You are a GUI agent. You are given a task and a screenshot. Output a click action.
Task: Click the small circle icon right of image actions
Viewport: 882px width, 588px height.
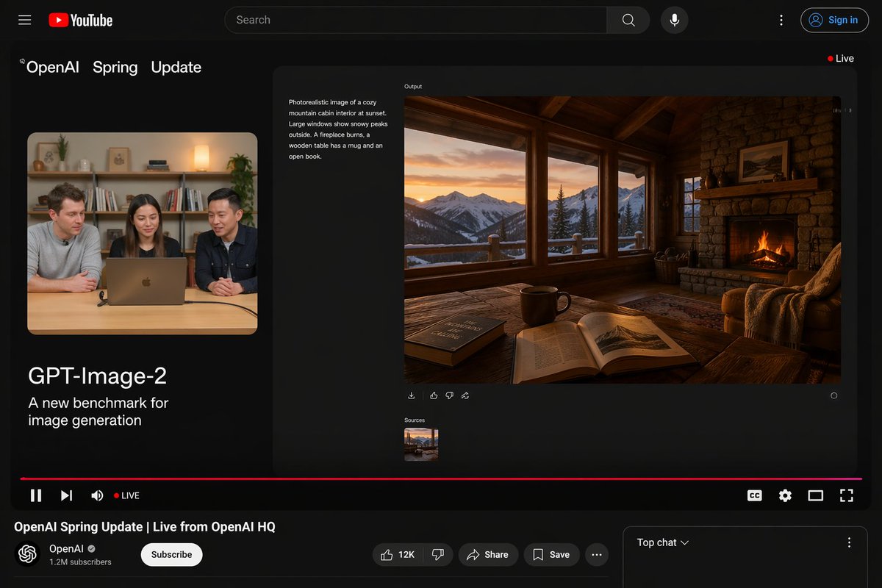(x=833, y=395)
